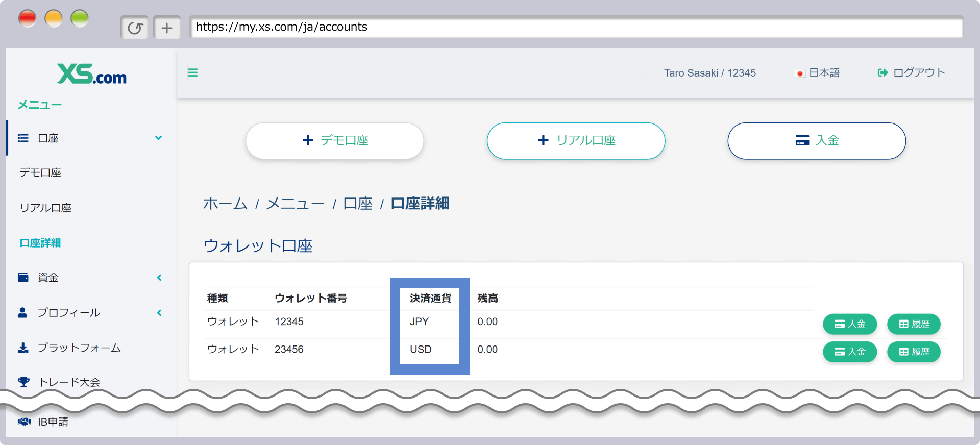Click the JPY currency cell
Image resolution: width=980 pixels, height=445 pixels.
click(x=419, y=322)
